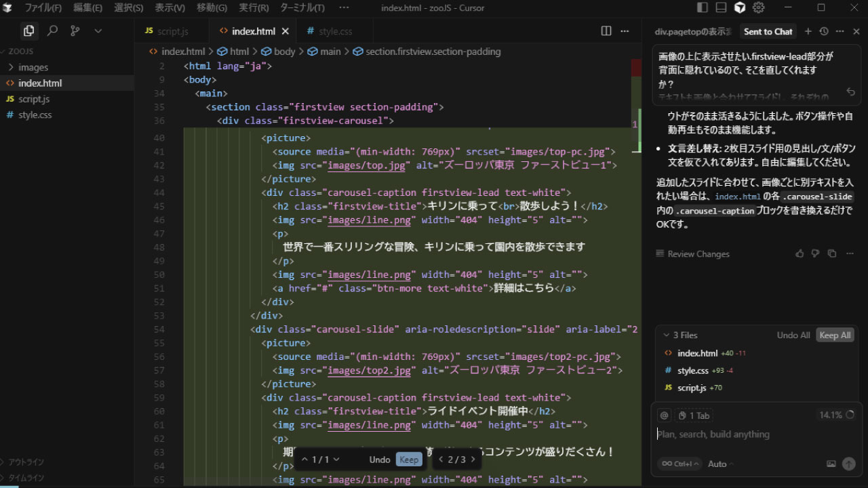Viewport: 868px width, 488px height.
Task: Split the editor right
Action: click(x=606, y=31)
